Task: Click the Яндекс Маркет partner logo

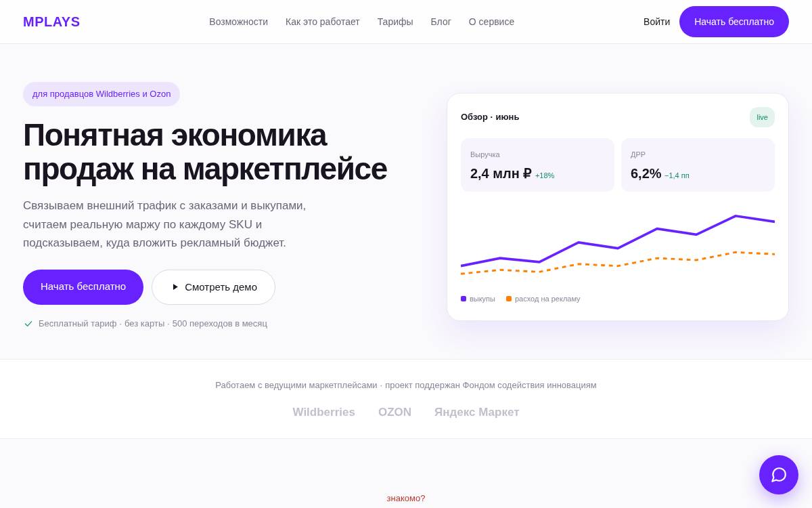Action: click(477, 412)
